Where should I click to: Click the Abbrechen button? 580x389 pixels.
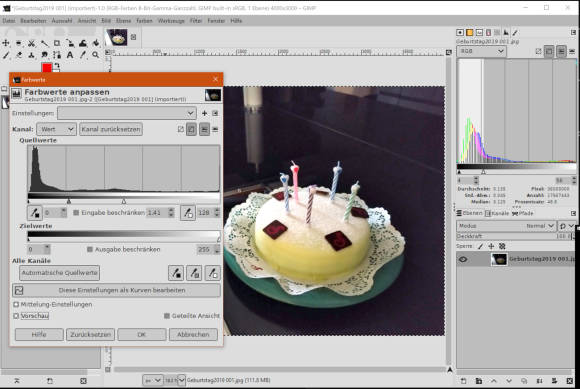193,335
